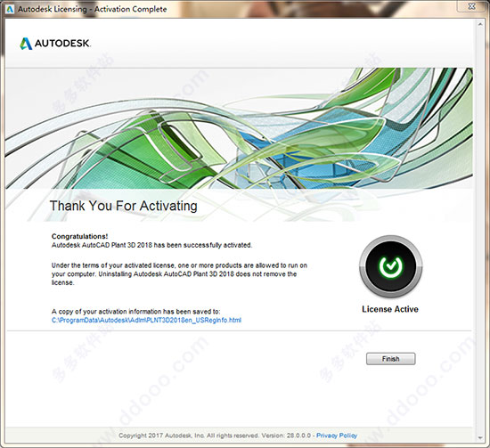The width and height of the screenshot is (490, 448).
Task: Click the green License Active checkmark icon
Action: (x=390, y=266)
